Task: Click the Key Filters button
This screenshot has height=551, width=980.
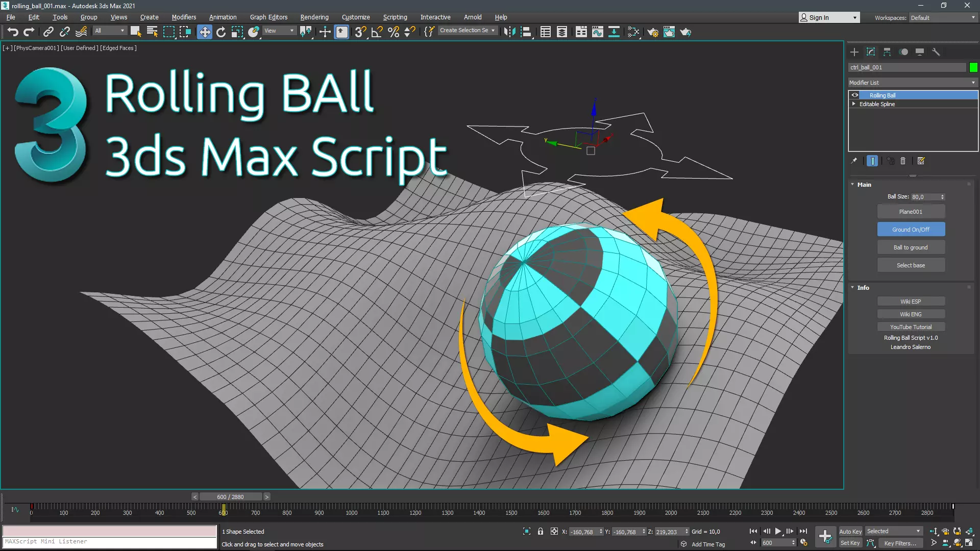Action: (x=900, y=543)
